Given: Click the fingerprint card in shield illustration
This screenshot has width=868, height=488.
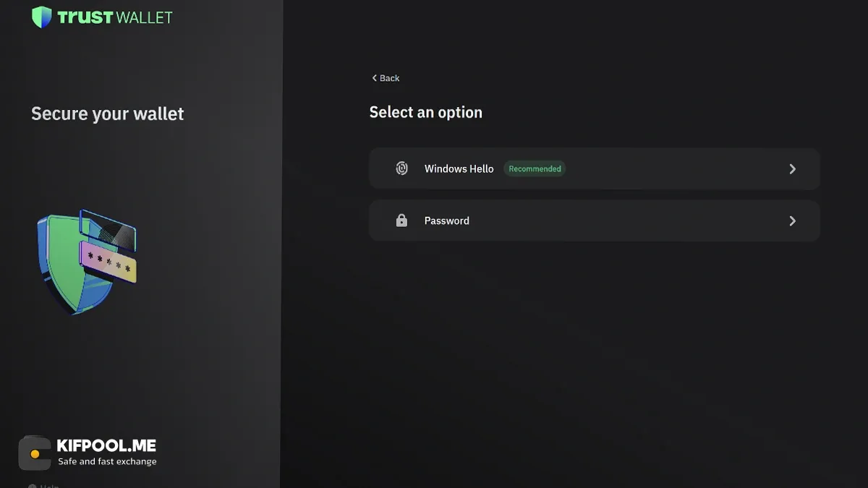Looking at the screenshot, I should (109, 230).
